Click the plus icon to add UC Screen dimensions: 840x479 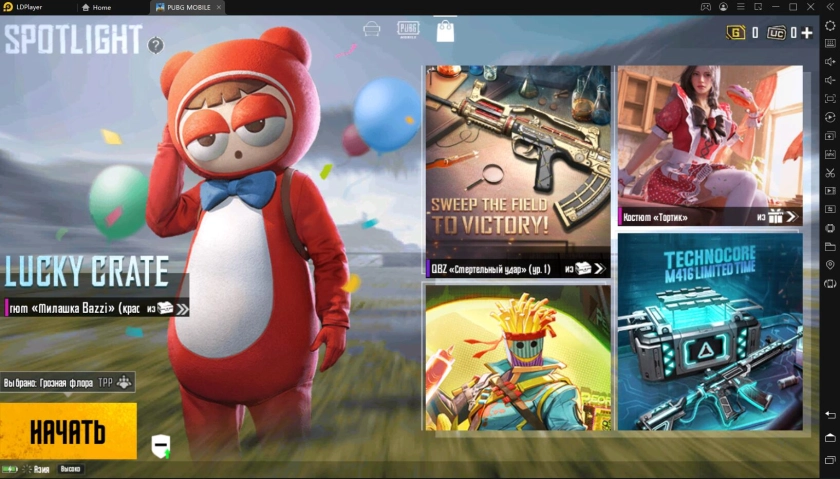(x=806, y=33)
